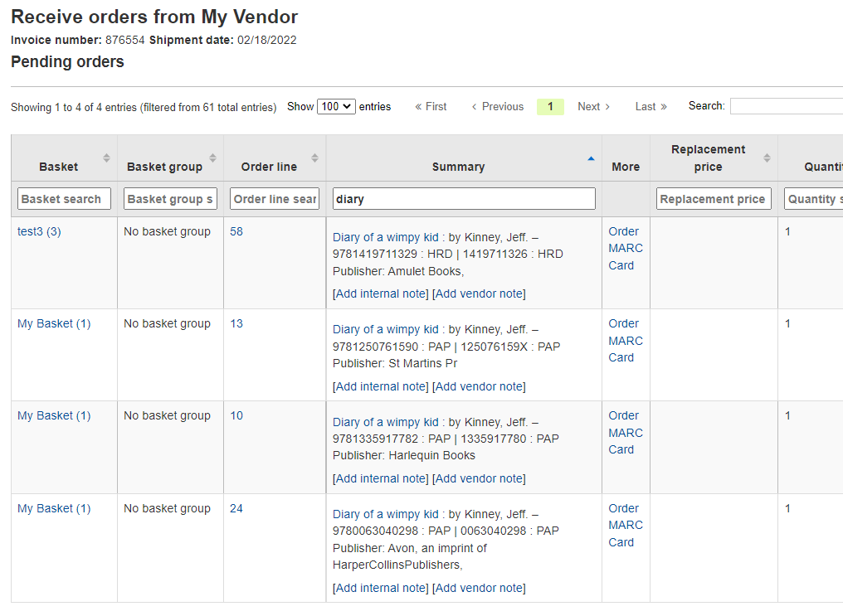
Task: Go to Previous page of results
Action: tap(497, 107)
